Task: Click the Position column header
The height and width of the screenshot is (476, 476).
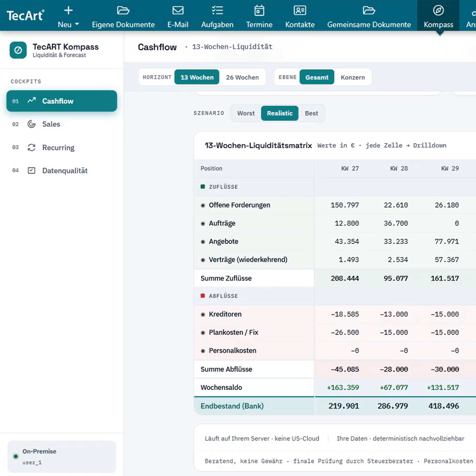Action: pos(211,169)
